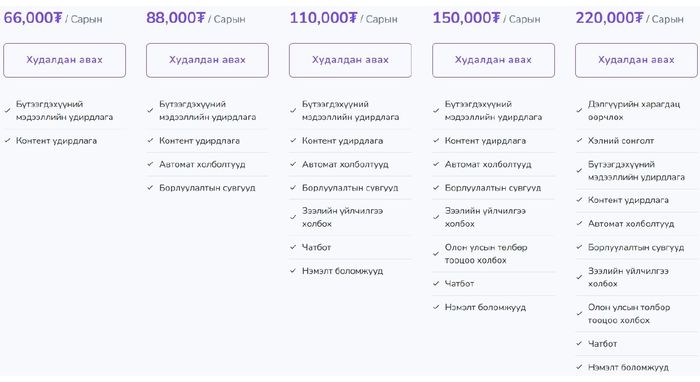Click checkmark beside Дэлгүүрийн харагдац оорчлох
This screenshot has height=382, width=700.
(x=579, y=110)
